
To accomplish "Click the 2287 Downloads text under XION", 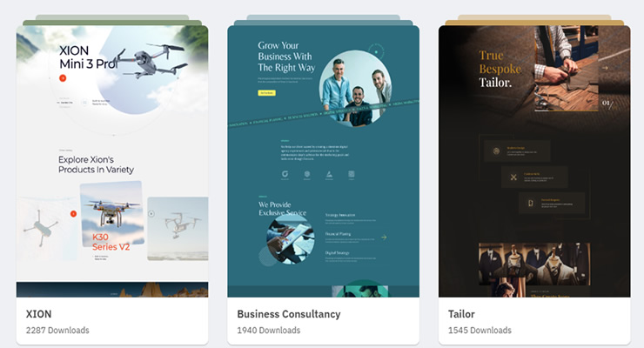I will tap(57, 331).
